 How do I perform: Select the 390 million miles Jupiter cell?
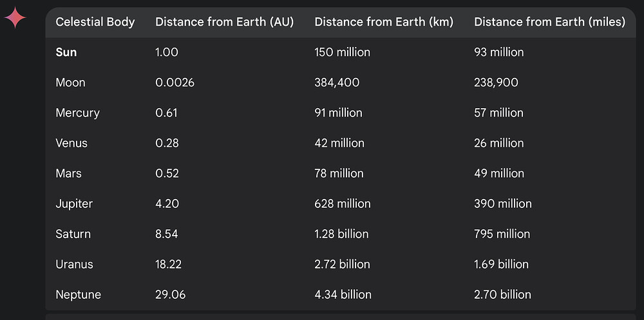(x=503, y=203)
